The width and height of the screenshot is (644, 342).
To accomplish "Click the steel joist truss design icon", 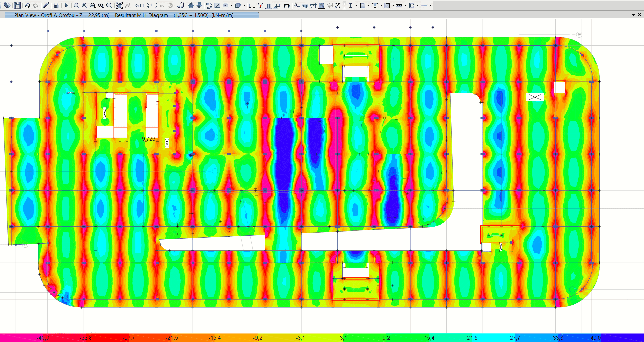I will 399,5.
